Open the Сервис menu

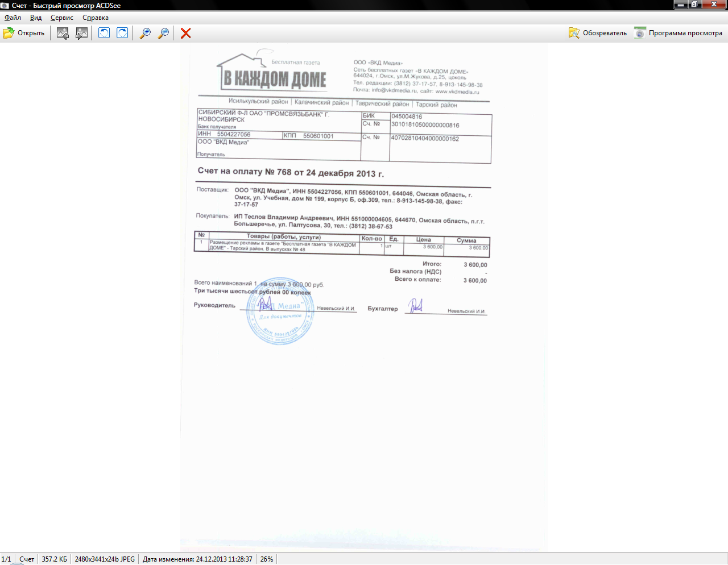(62, 18)
